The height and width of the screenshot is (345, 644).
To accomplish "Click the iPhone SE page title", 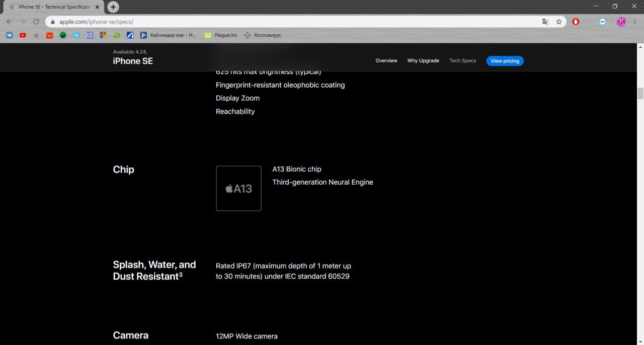I will pos(133,61).
